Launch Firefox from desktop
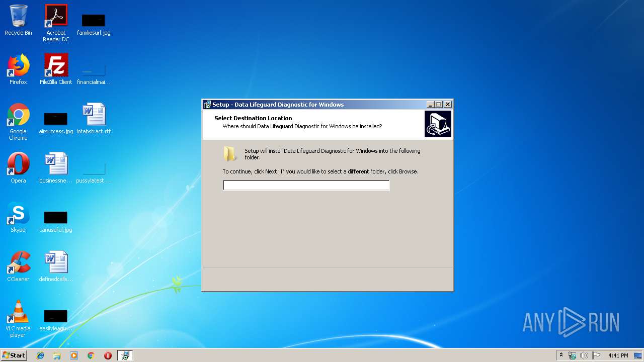This screenshot has width=644, height=362. [x=18, y=69]
